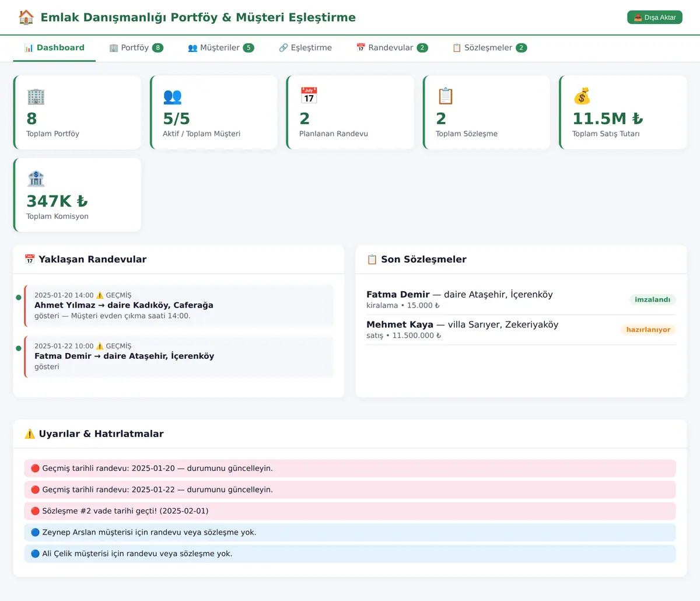Viewport: 700px width, 601px height.
Task: Click the badge 2 on Randevular tab
Action: 422,48
